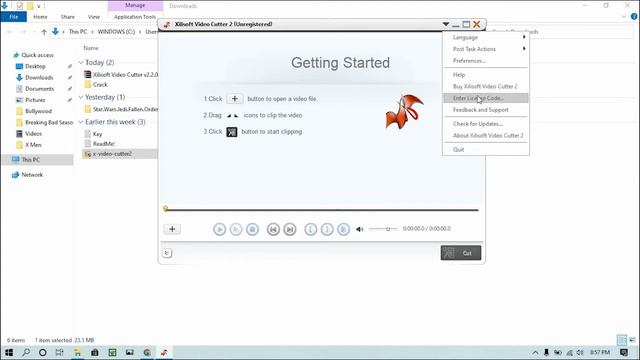Click the Cut button
The width and height of the screenshot is (640, 360).
click(461, 253)
